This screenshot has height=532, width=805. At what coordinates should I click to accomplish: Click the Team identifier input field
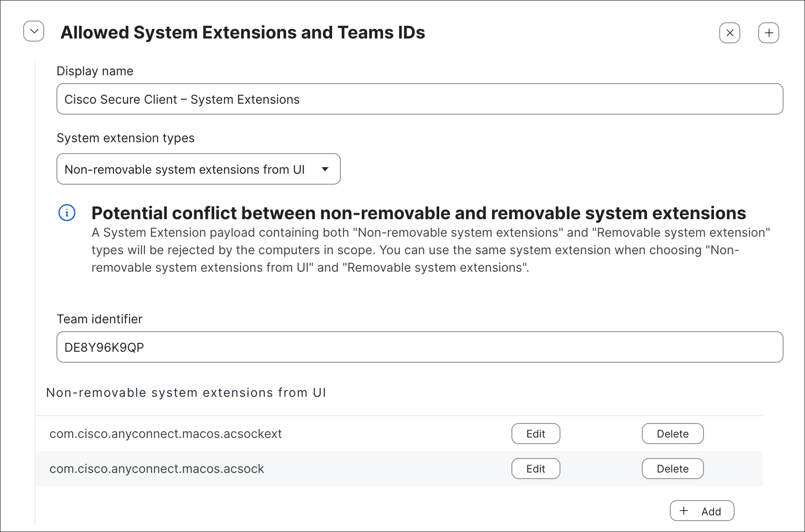[x=420, y=347]
